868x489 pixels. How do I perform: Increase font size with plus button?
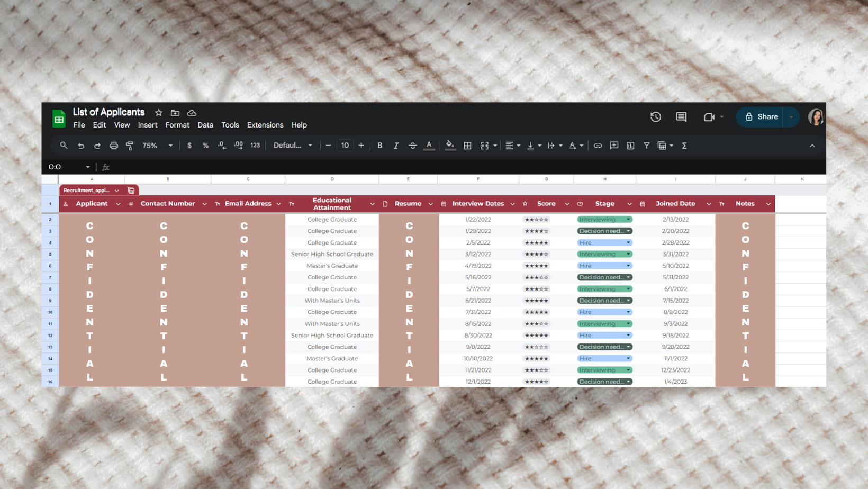coord(361,146)
